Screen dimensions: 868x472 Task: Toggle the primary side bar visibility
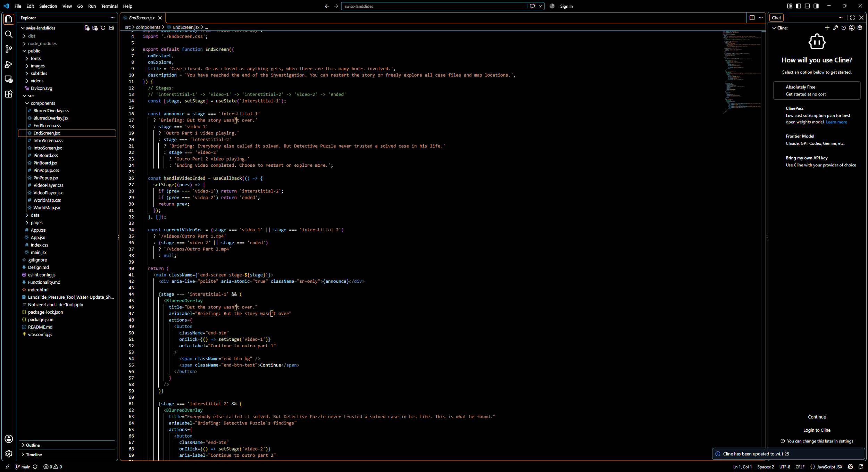[799, 6]
